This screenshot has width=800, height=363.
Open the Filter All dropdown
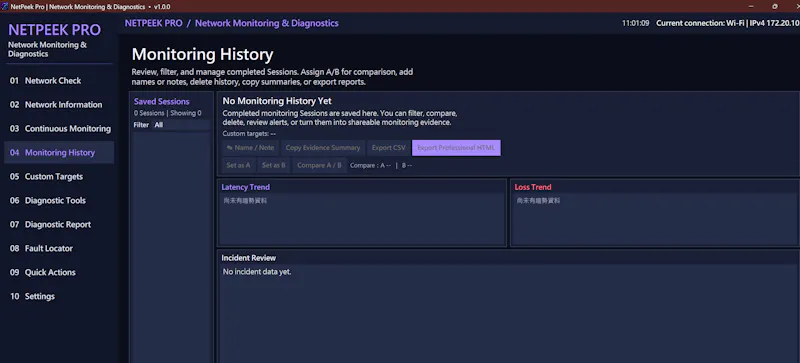[x=181, y=125]
